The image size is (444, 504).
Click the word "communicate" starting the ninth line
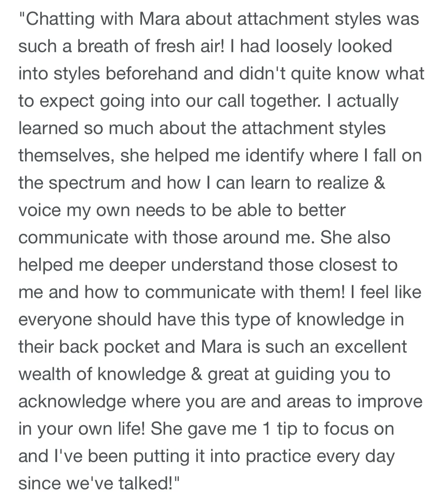74,238
